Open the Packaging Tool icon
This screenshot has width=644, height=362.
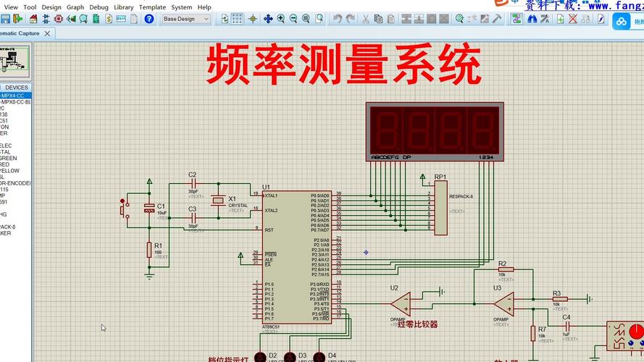pos(485,19)
